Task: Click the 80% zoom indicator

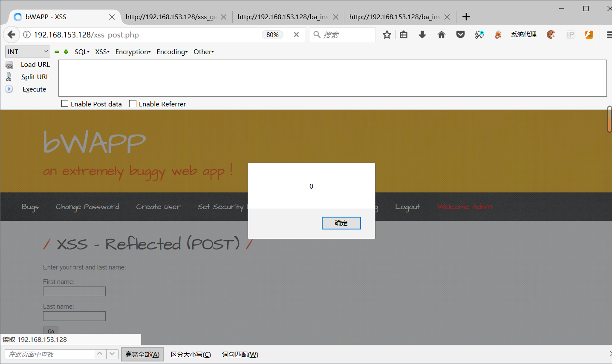Action: tap(272, 35)
